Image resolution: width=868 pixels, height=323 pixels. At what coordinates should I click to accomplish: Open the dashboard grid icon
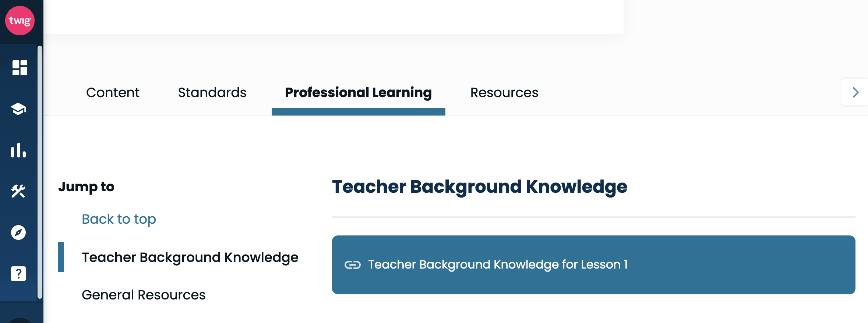point(20,68)
